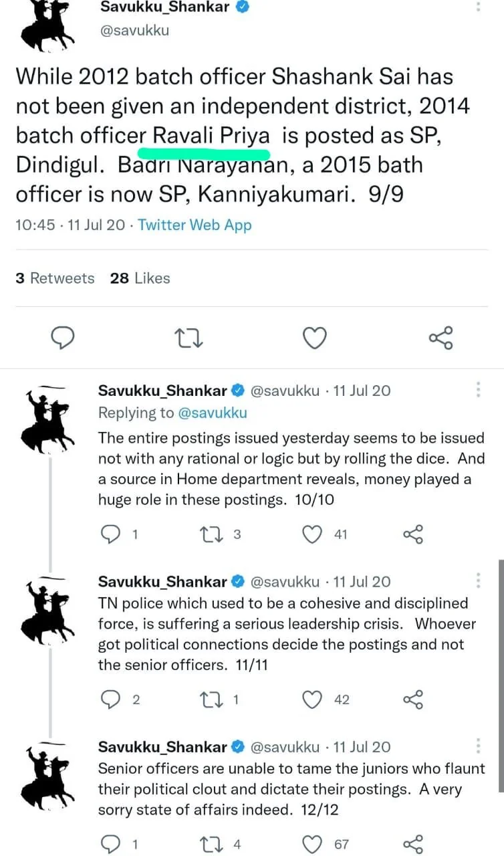Viewport: 504px width, 856px height.
Task: Click the @savukku handle under the name
Action: coord(135,29)
